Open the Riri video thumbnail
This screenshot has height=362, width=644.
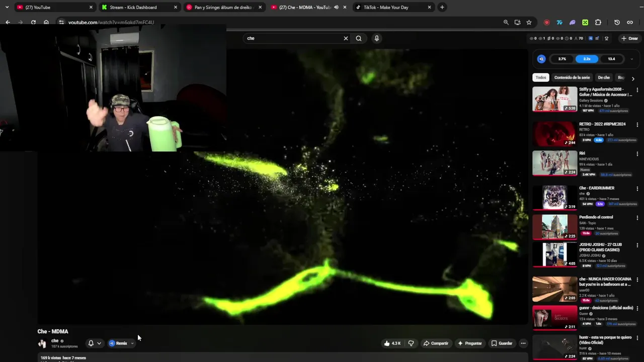[555, 163]
